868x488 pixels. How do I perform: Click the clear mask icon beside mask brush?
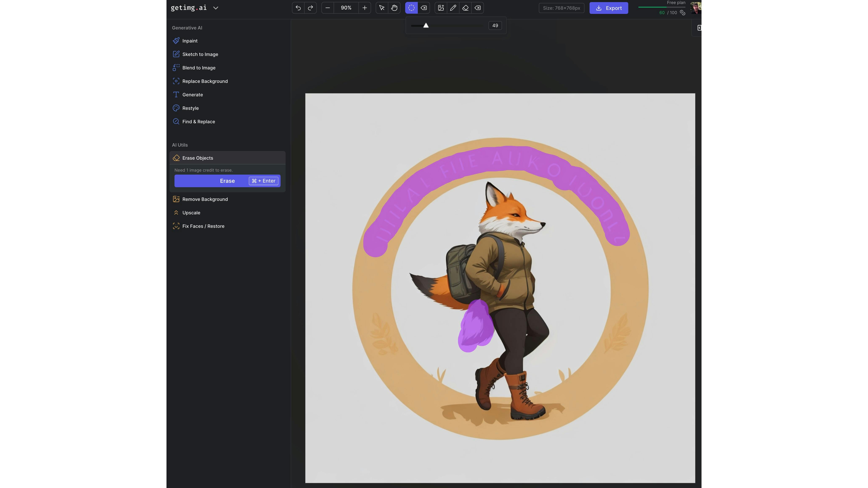pyautogui.click(x=423, y=8)
